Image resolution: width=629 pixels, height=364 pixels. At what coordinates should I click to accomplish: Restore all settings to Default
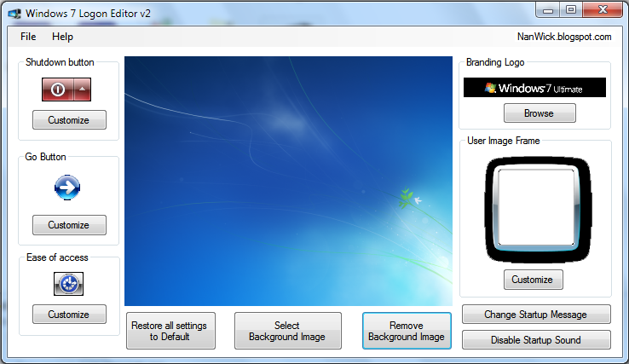click(170, 331)
